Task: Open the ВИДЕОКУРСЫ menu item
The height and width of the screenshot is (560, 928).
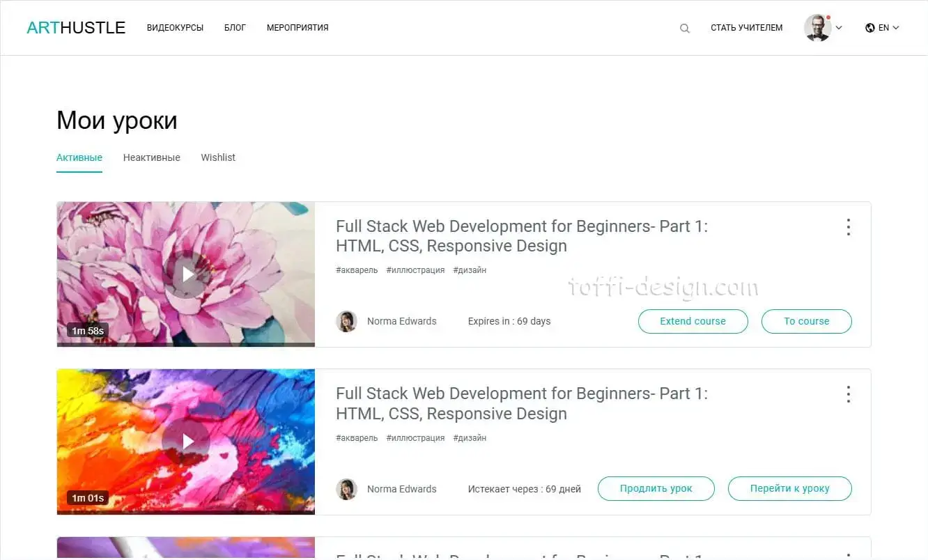Action: [175, 28]
